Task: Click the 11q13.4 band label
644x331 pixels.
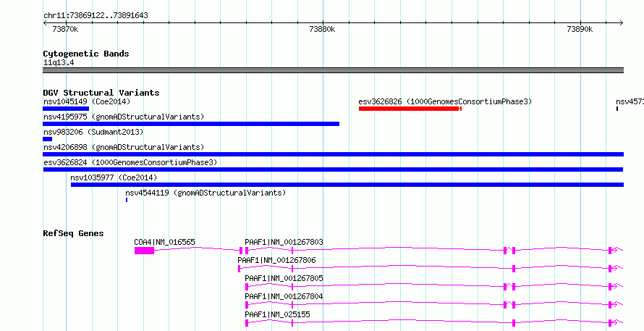Action: click(59, 63)
